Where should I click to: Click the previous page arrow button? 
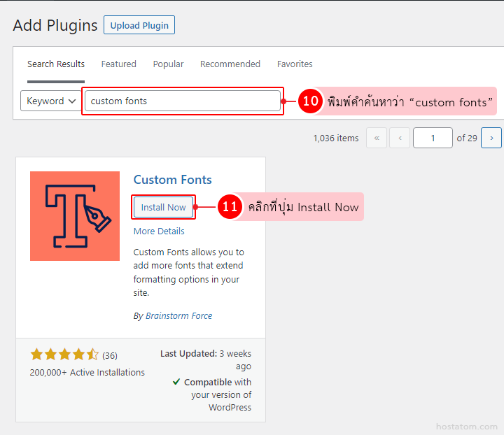pyautogui.click(x=400, y=138)
